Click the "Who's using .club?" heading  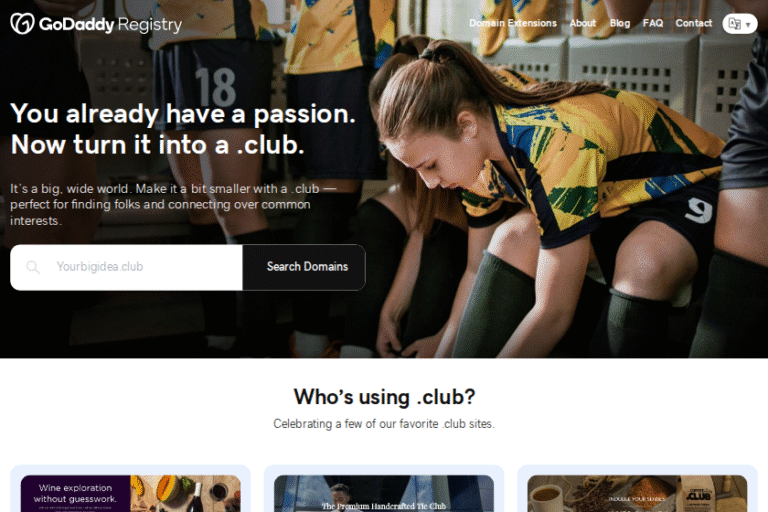pos(384,397)
